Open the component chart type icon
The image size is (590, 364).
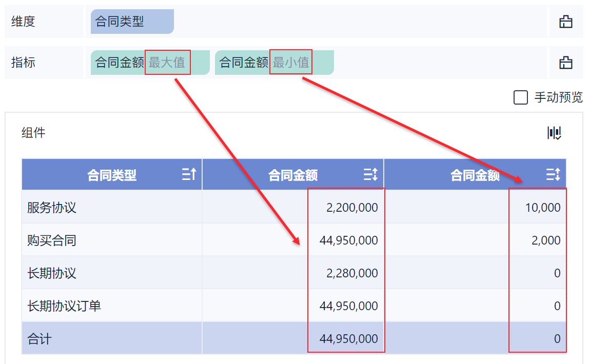pos(554,133)
